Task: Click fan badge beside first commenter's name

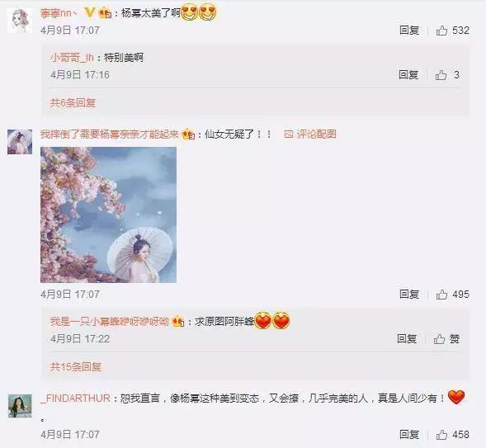Action: point(105,13)
